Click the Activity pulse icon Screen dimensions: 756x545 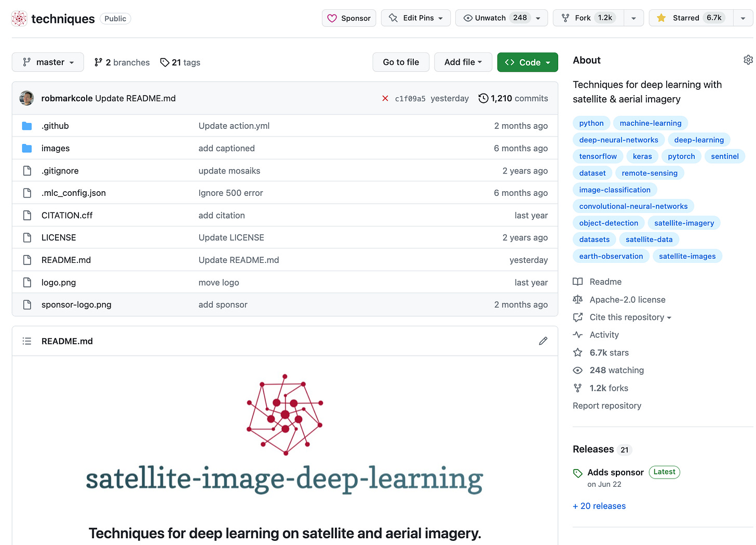click(x=577, y=335)
